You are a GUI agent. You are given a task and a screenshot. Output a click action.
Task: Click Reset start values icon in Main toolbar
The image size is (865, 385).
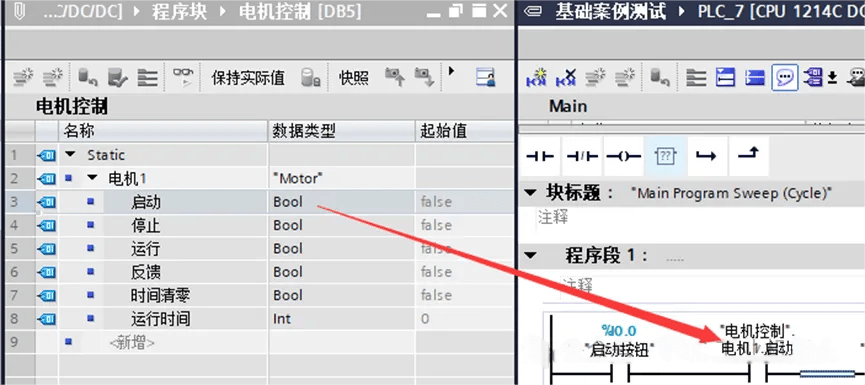[x=660, y=77]
